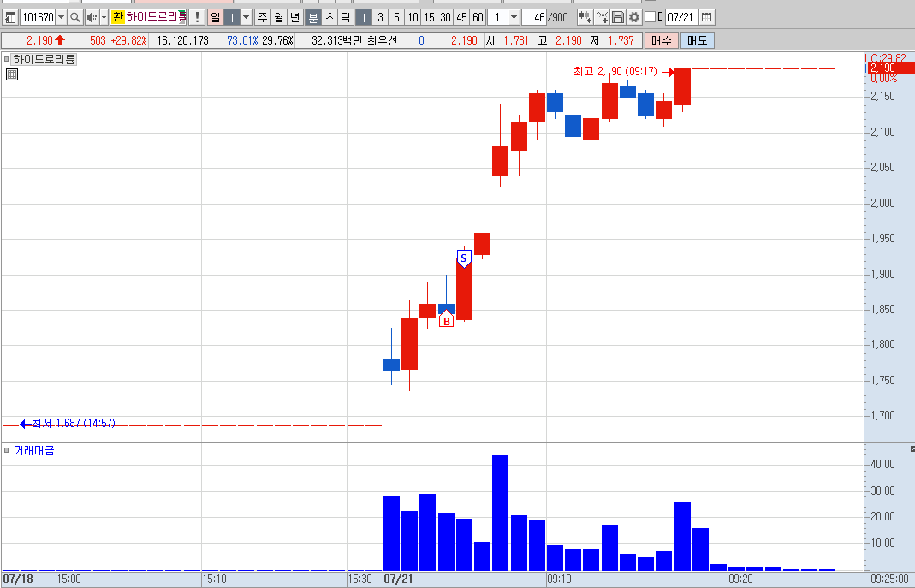The width and height of the screenshot is (915, 588).
Task: Save chart using the floppy disk icon
Action: point(618,17)
